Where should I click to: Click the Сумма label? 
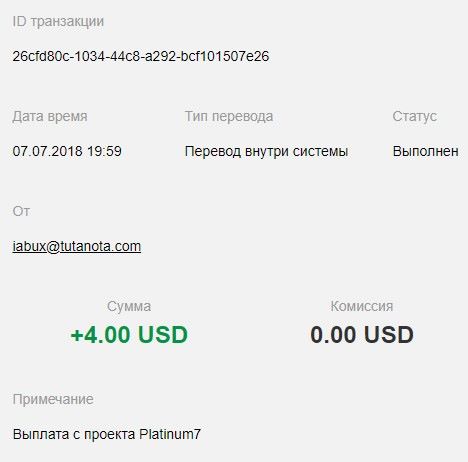[129, 307]
